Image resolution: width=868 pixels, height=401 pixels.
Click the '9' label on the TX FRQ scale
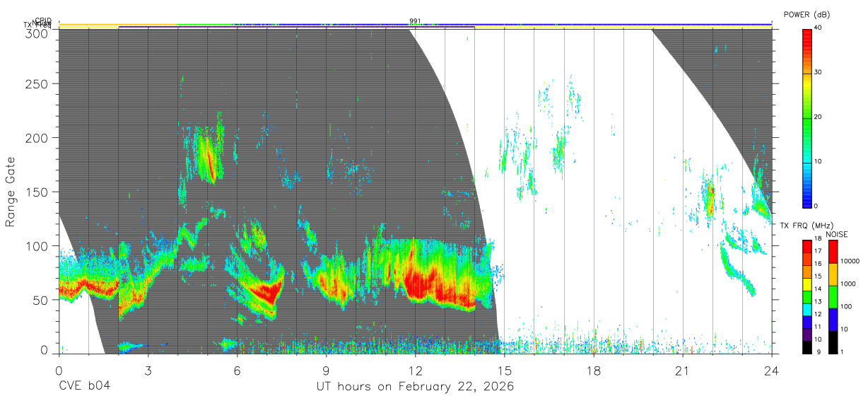pyautogui.click(x=819, y=352)
